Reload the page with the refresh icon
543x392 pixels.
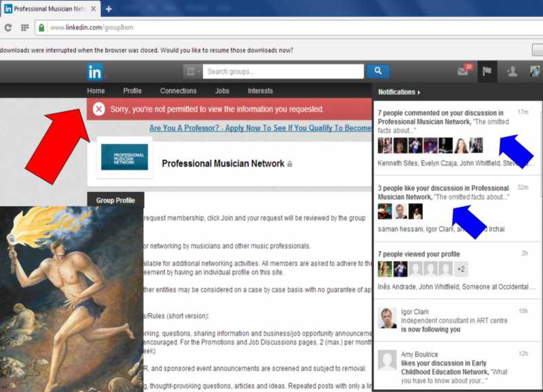tap(8, 27)
